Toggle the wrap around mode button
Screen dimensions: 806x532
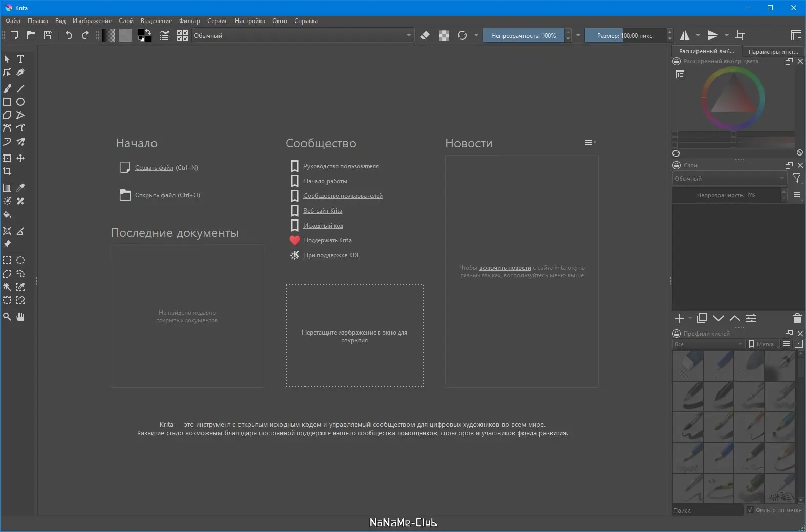(740, 35)
